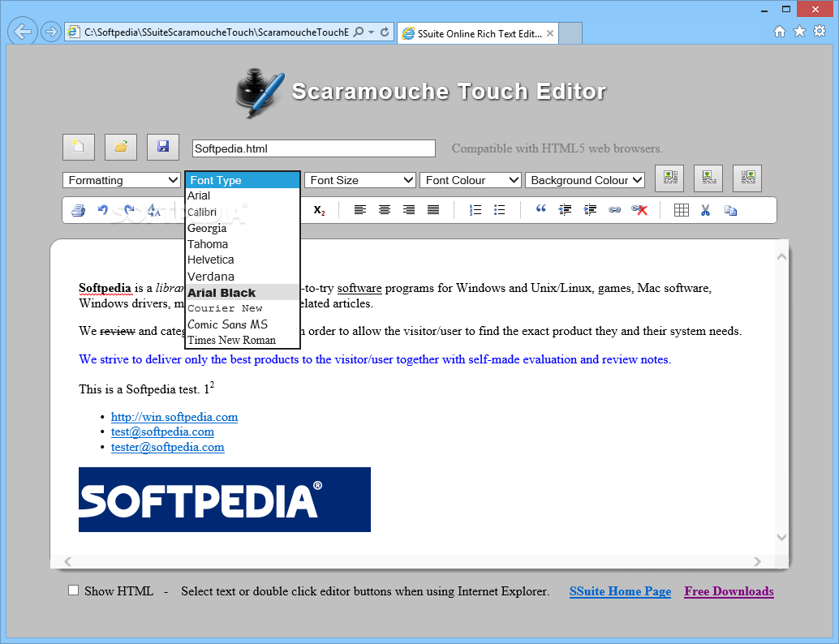Screen dimensions: 839x644
Task: Click the Cut scissors icon
Action: click(705, 210)
